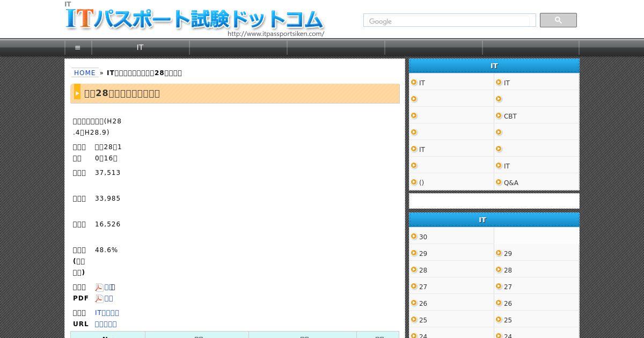Select the value 33,985
Screen dimensions: 644x338
[x=108, y=199]
